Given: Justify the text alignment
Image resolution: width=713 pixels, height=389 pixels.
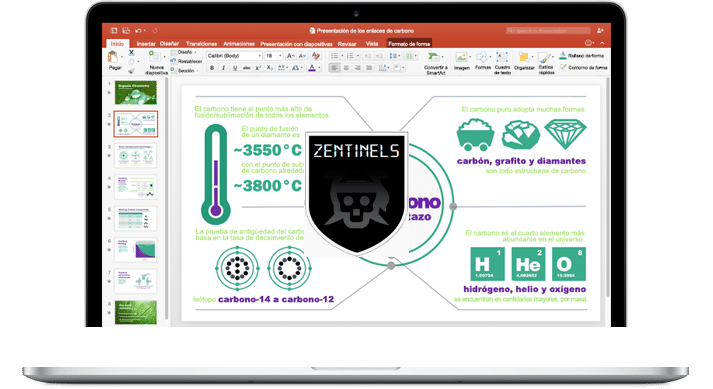Looking at the screenshot, I should click(369, 68).
